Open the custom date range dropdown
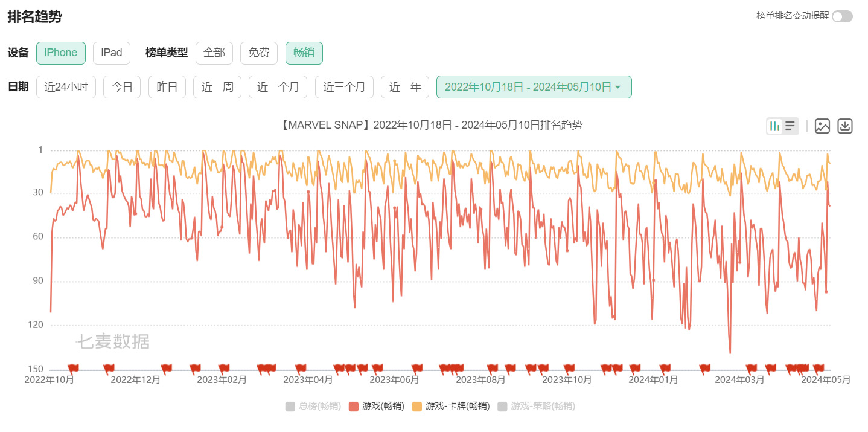The image size is (868, 432). point(534,87)
